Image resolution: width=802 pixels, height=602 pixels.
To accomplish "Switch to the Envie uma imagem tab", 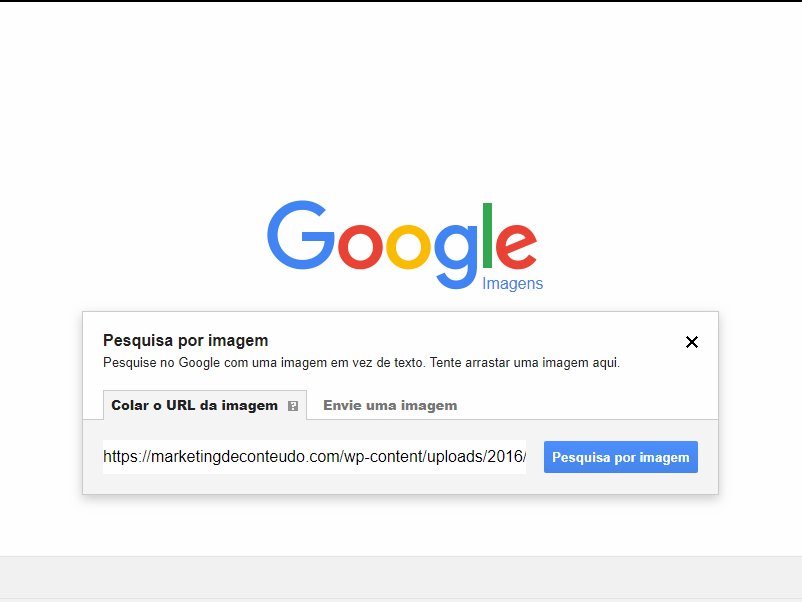I will coord(390,405).
